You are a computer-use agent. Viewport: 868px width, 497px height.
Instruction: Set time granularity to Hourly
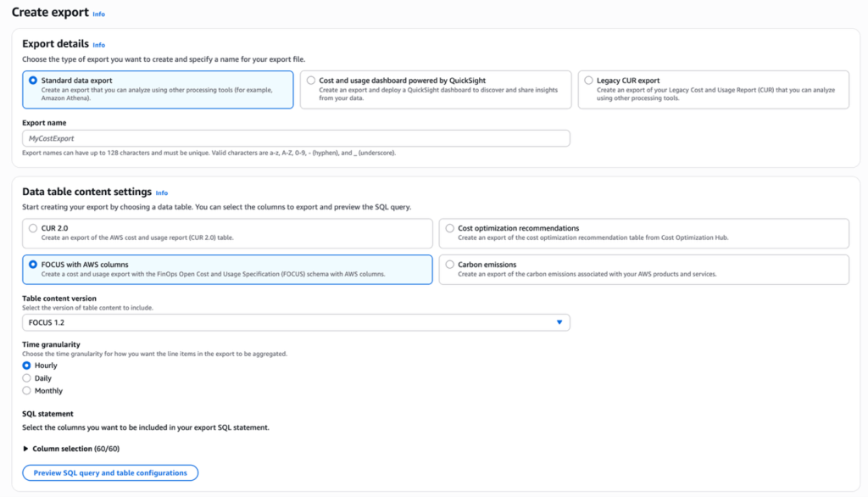click(x=27, y=366)
